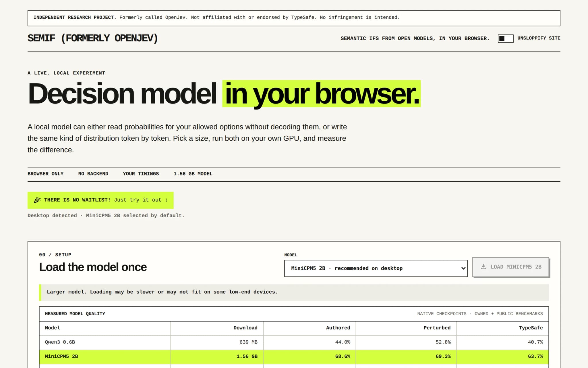
Task: Toggle the Unsloppify Site switch
Action: pos(506,38)
